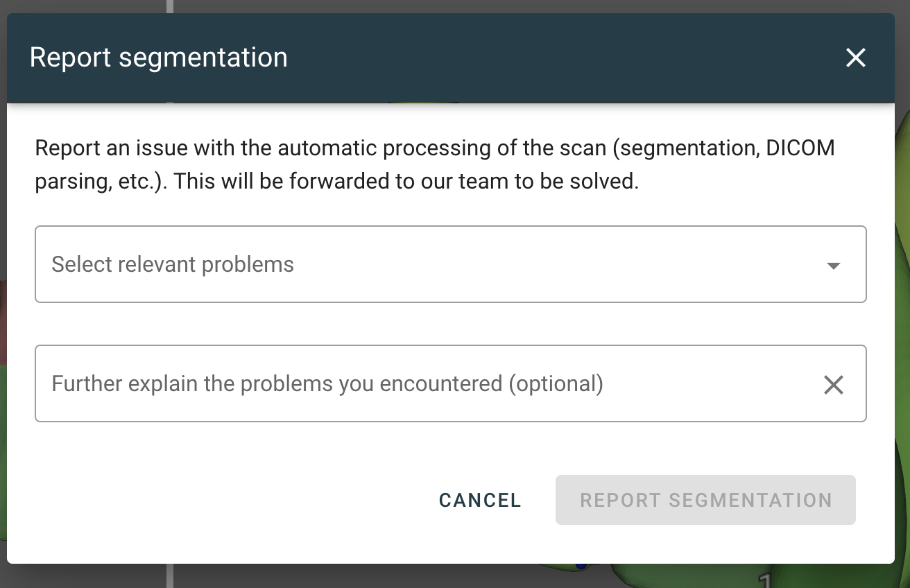
Task: Click the '(optional)' placeholder text in explanation field
Action: click(x=556, y=383)
